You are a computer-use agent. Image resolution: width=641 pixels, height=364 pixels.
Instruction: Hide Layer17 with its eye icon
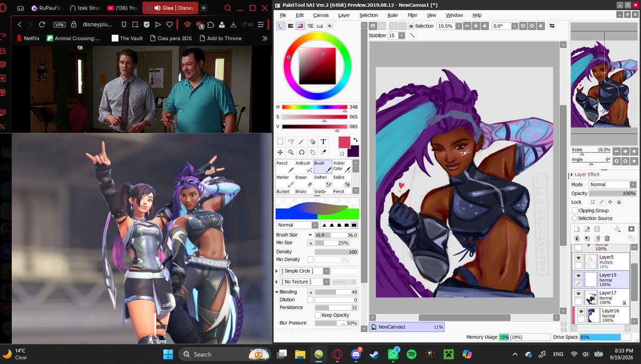click(578, 293)
